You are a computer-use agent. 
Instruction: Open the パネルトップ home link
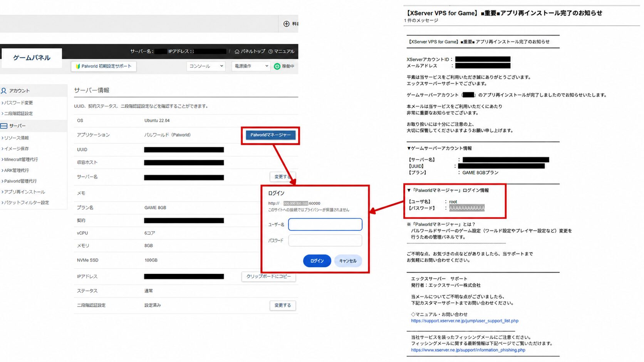pos(250,51)
